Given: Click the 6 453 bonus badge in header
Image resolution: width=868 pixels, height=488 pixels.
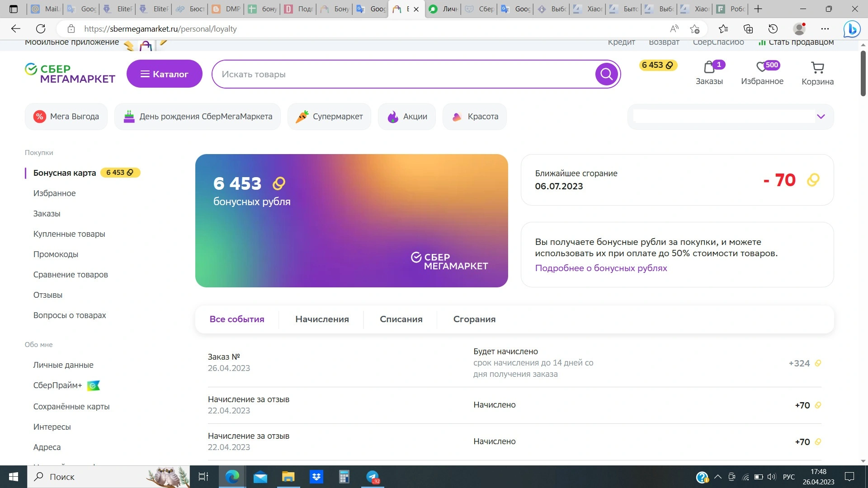Looking at the screenshot, I should coord(658,65).
